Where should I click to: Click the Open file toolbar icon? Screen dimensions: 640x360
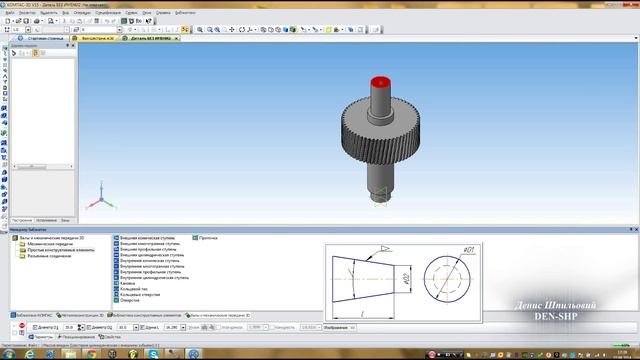tap(18, 21)
